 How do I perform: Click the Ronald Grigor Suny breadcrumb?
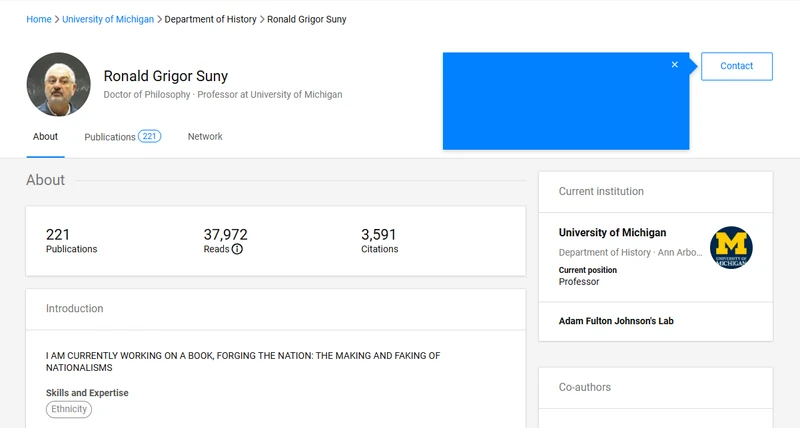pyautogui.click(x=307, y=19)
